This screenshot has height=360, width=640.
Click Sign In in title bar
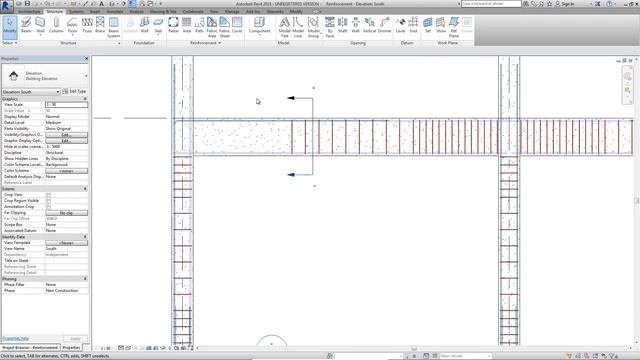(x=565, y=4)
